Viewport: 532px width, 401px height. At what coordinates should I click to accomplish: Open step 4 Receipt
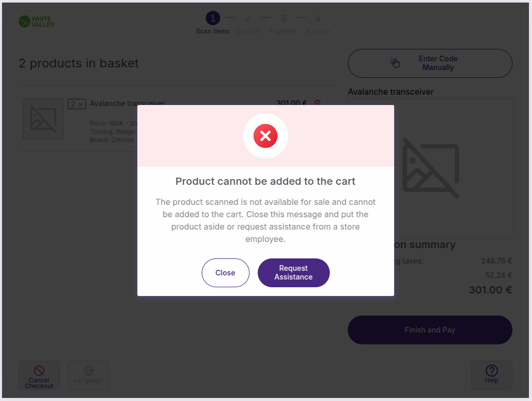point(317,19)
